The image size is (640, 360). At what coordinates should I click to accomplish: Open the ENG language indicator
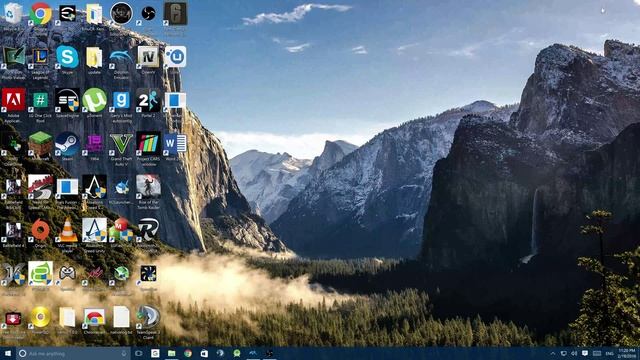(609, 353)
